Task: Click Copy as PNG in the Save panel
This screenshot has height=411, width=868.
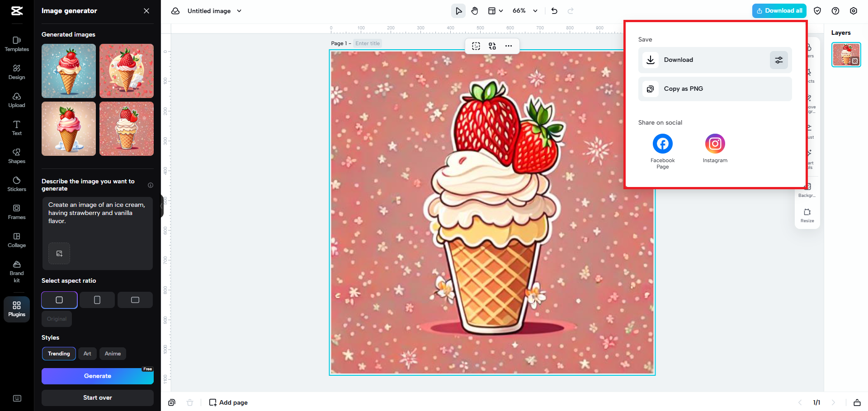Action: click(714, 89)
